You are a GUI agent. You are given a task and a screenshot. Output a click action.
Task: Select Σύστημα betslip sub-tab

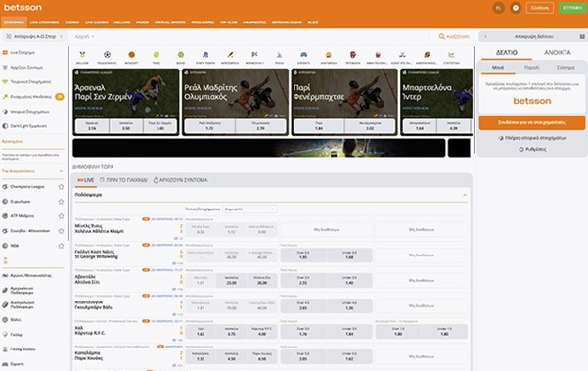point(565,68)
